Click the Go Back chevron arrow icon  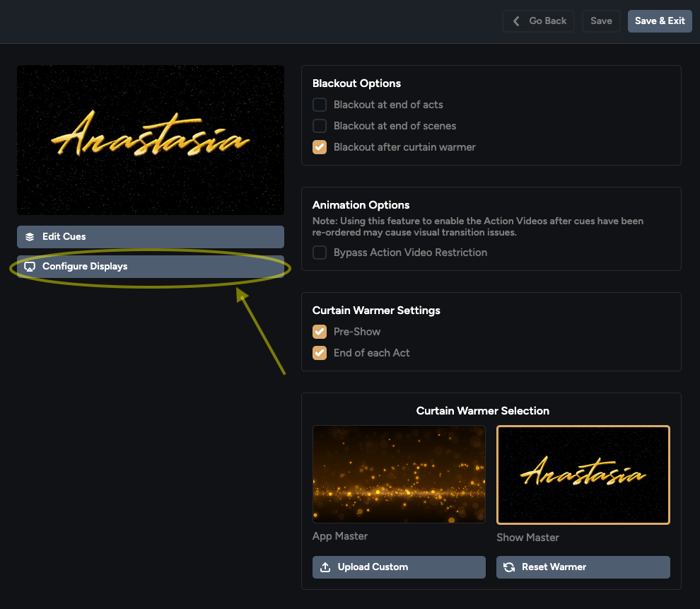(x=516, y=21)
